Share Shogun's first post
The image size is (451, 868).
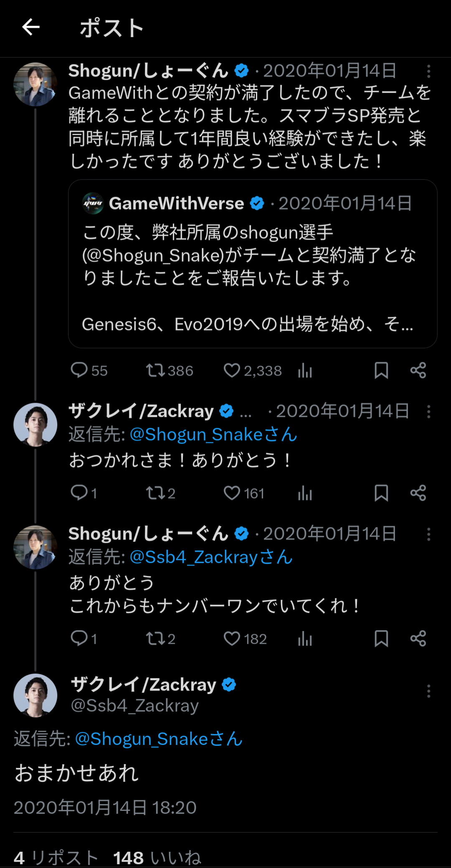coord(418,371)
